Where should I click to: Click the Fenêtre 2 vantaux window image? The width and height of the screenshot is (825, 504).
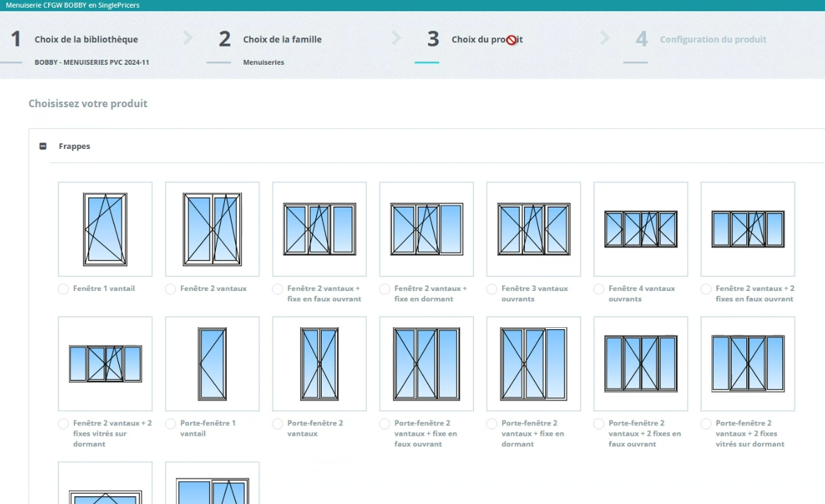click(x=212, y=229)
